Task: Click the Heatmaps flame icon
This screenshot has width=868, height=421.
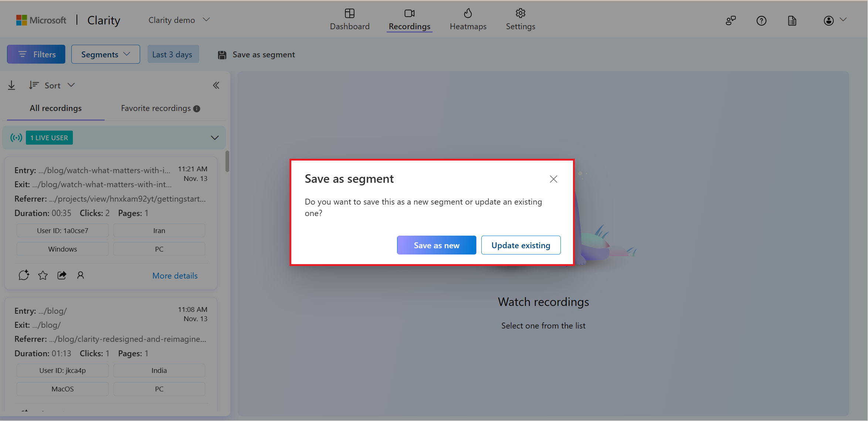Action: pos(468,13)
